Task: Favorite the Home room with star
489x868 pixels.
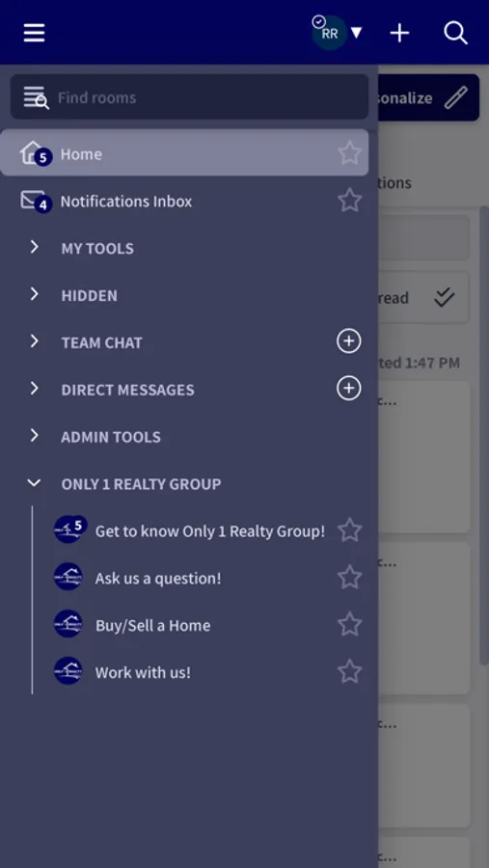Action: pos(349,152)
